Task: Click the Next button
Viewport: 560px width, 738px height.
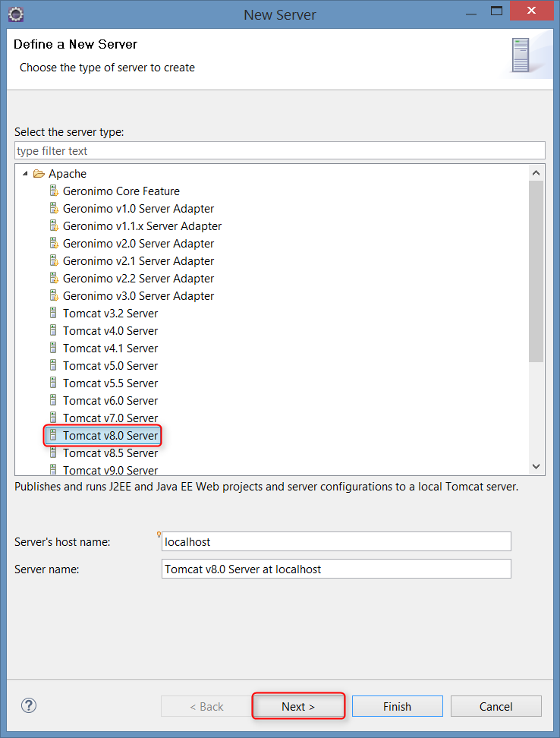Action: pos(298,706)
